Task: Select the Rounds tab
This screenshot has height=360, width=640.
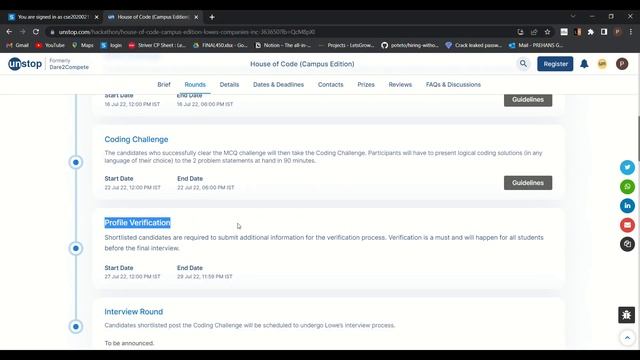Action: coord(195,84)
